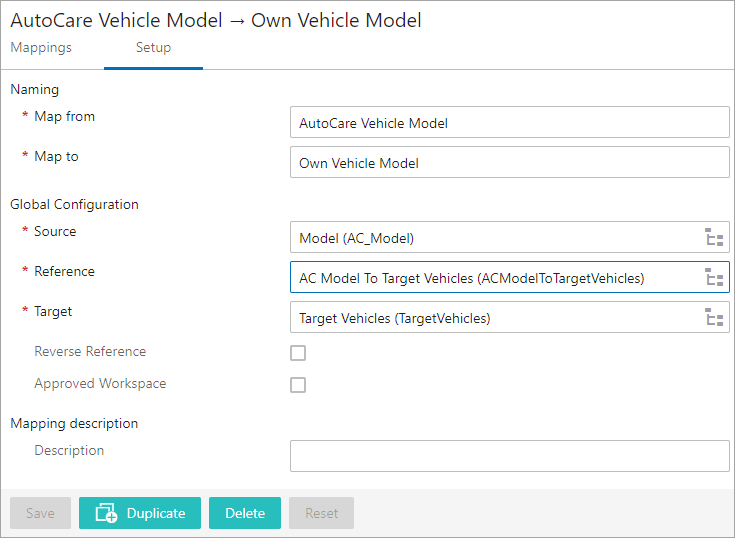Image resolution: width=735 pixels, height=538 pixels.
Task: Click inside the Description text field
Action: [x=510, y=456]
